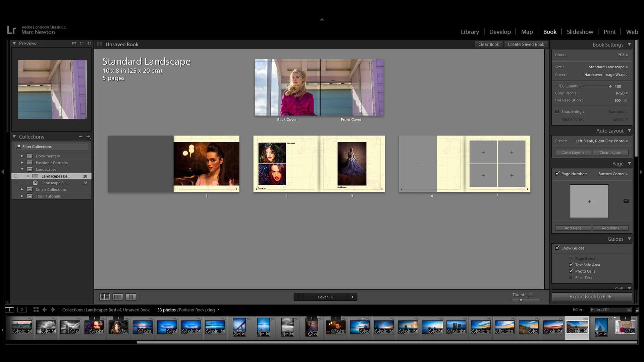This screenshot has width=644, height=362.
Task: Switch to Spread View icon
Action: point(118,297)
